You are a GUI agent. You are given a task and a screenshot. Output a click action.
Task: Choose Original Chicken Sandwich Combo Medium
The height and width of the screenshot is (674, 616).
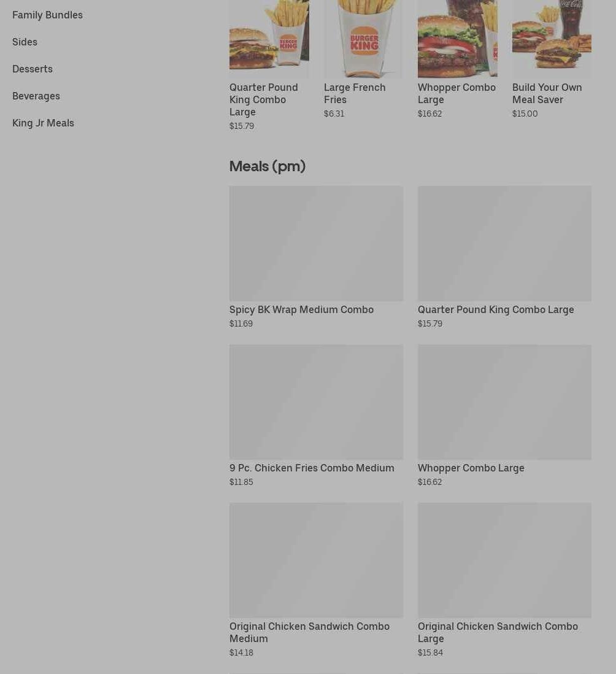pos(309,633)
